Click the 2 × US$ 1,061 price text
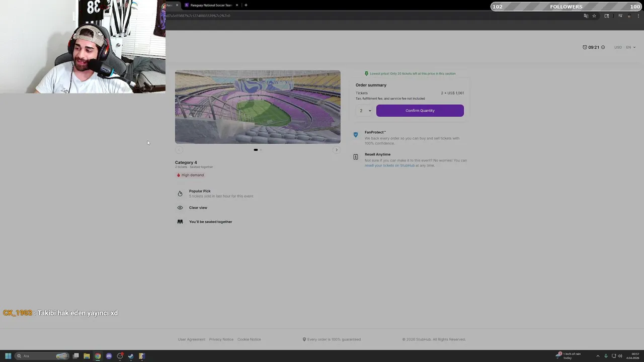The height and width of the screenshot is (362, 644). tap(452, 93)
